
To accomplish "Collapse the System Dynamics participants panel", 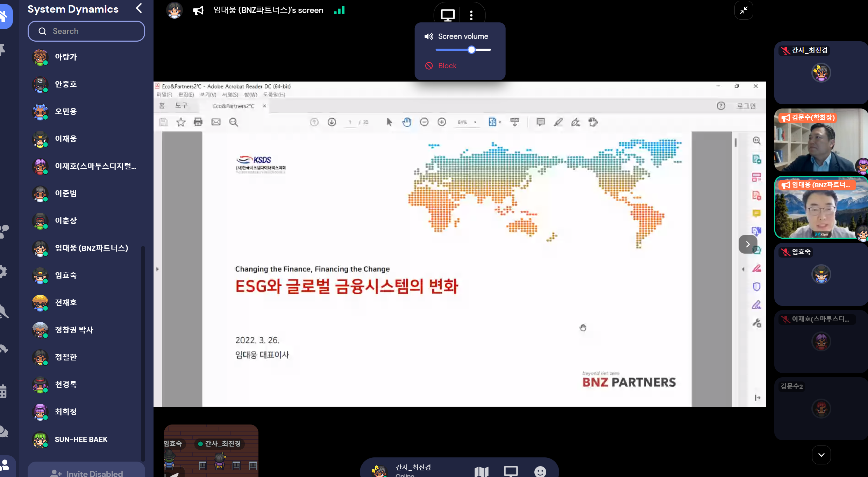I will (139, 8).
